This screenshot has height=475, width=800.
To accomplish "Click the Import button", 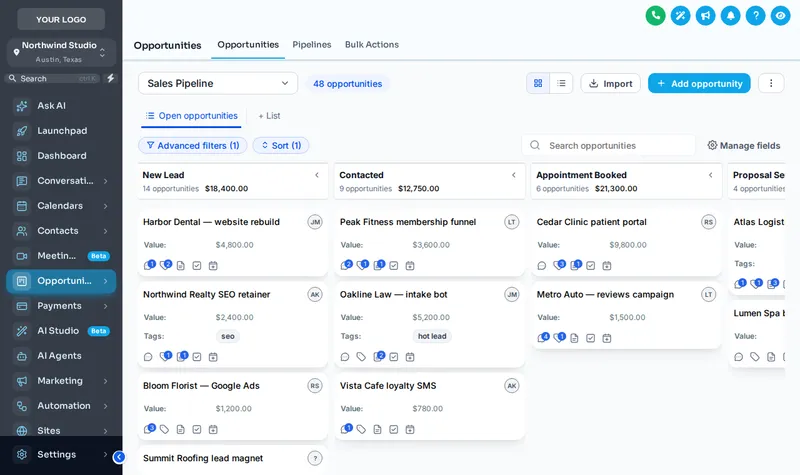I will (x=611, y=83).
